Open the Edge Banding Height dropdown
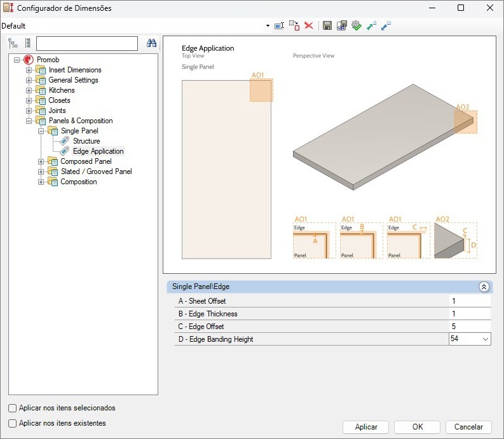504x439 pixels. (x=485, y=339)
